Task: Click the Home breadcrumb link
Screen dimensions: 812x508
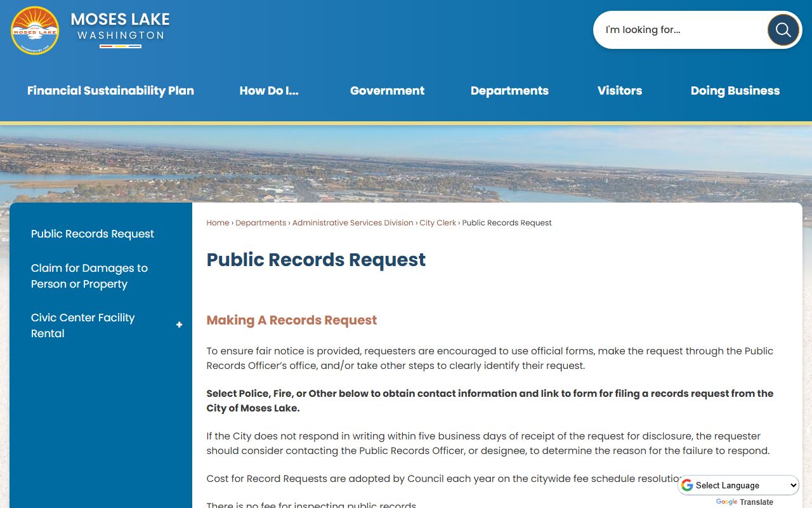Action: click(x=218, y=223)
